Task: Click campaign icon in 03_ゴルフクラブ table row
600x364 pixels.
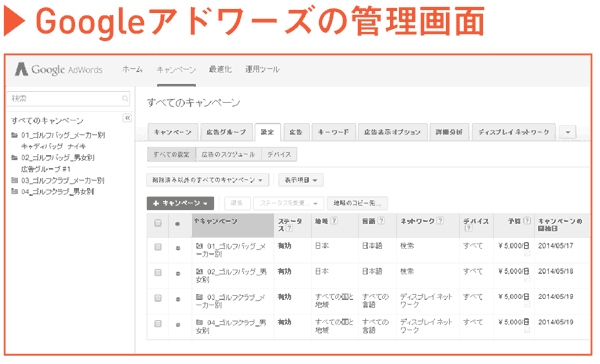Action: pos(199,297)
